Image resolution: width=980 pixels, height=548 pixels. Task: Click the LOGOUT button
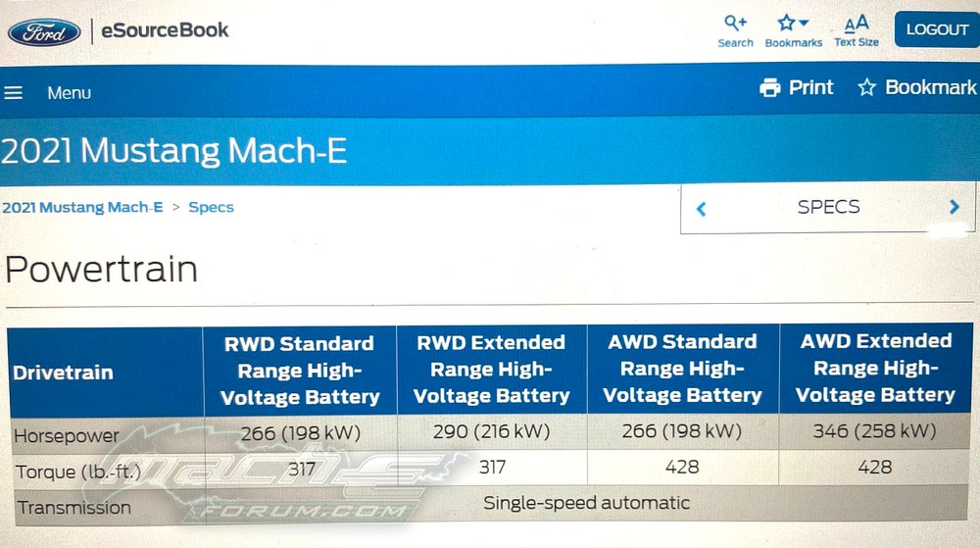coord(937,29)
